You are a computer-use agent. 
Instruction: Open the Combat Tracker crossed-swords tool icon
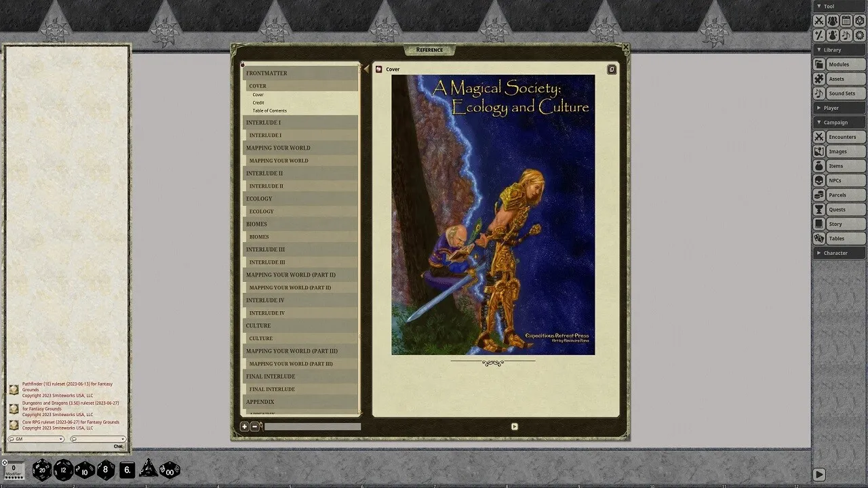pos(819,21)
